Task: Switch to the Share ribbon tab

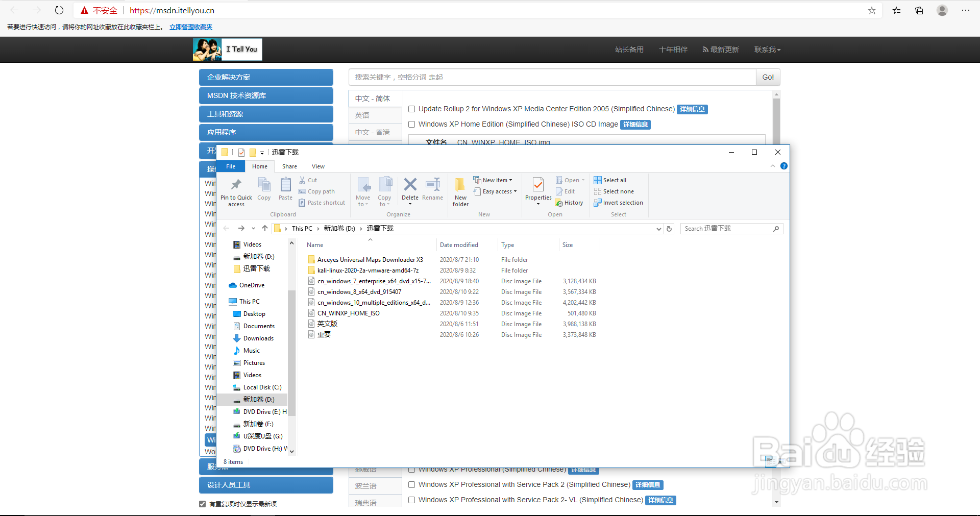Action: (x=289, y=166)
